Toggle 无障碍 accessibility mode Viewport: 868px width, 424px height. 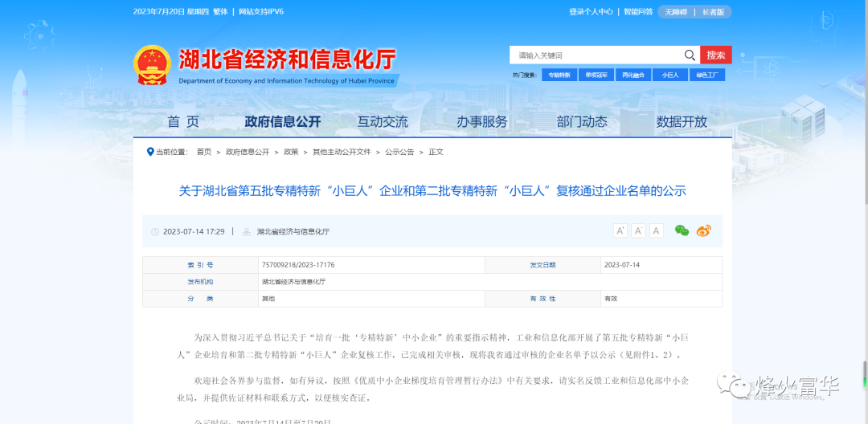675,12
